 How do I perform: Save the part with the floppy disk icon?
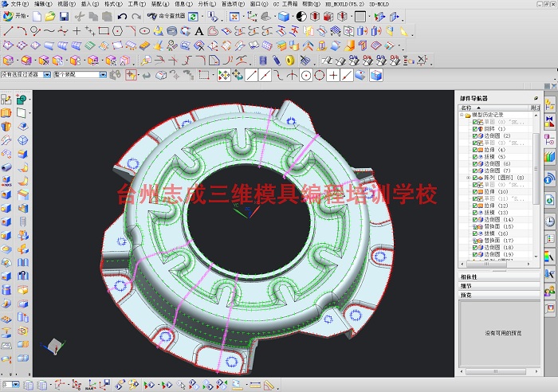tap(64, 17)
